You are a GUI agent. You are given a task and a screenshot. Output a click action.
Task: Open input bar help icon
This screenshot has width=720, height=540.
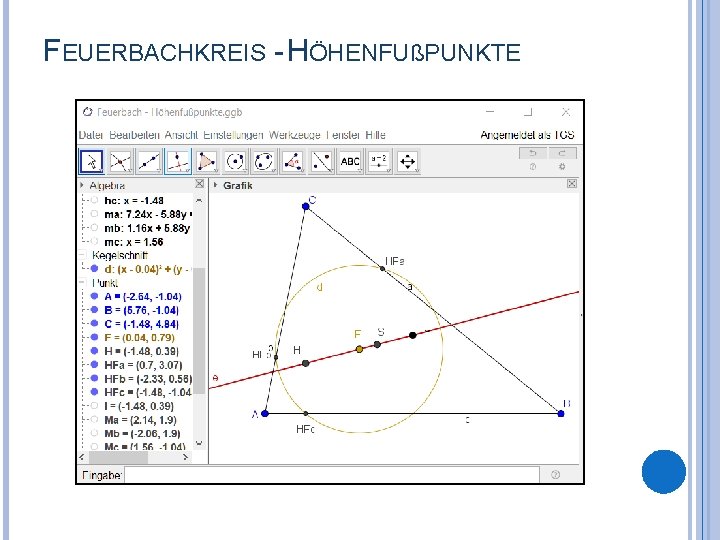[x=556, y=474]
